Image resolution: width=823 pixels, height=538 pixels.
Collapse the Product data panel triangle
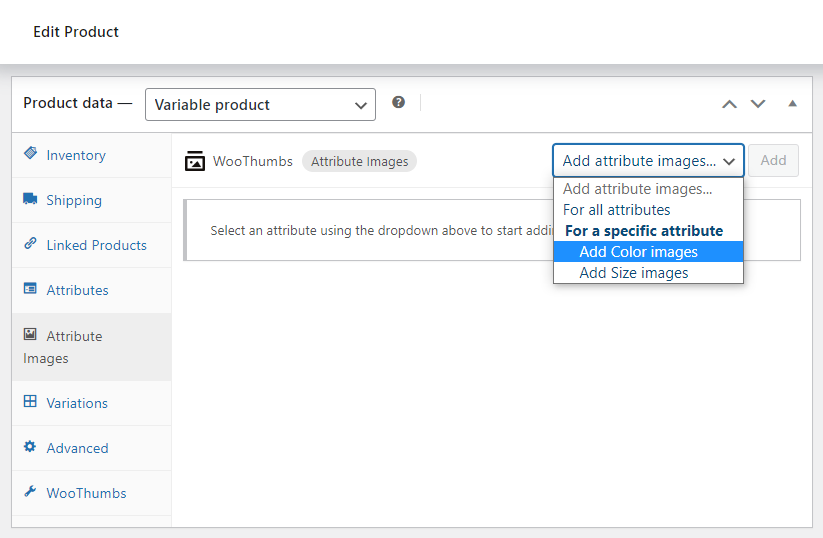point(793,103)
